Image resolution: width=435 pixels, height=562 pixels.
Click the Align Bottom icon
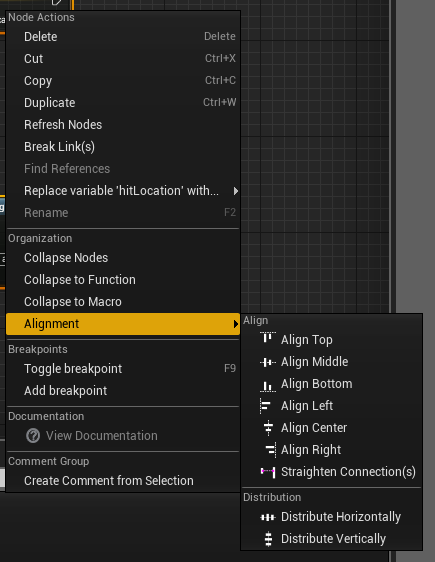tap(268, 386)
